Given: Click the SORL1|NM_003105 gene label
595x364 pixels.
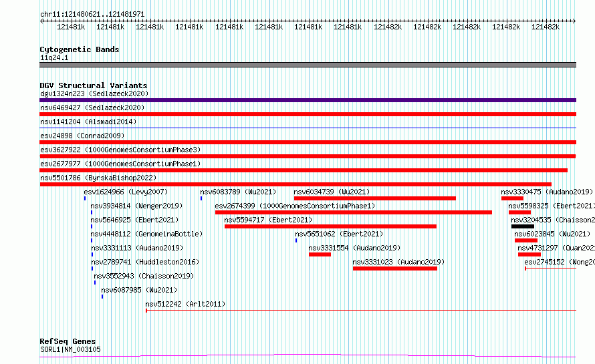Looking at the screenshot, I should click(70, 349).
